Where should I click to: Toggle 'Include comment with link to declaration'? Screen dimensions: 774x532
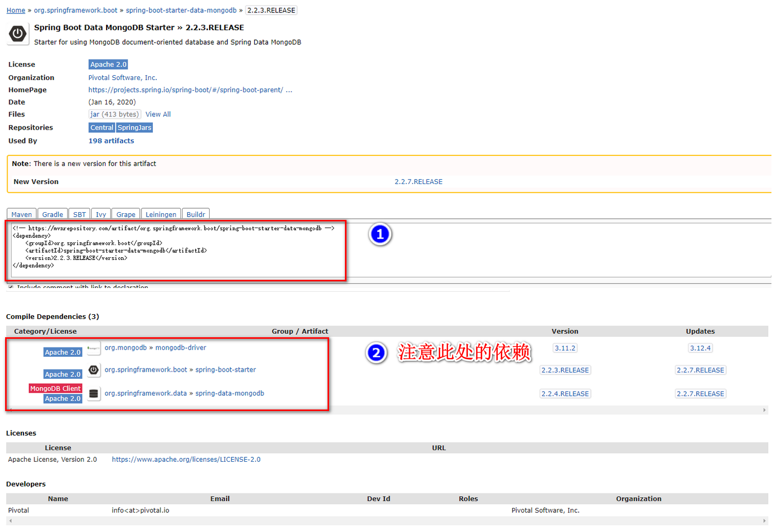point(11,288)
